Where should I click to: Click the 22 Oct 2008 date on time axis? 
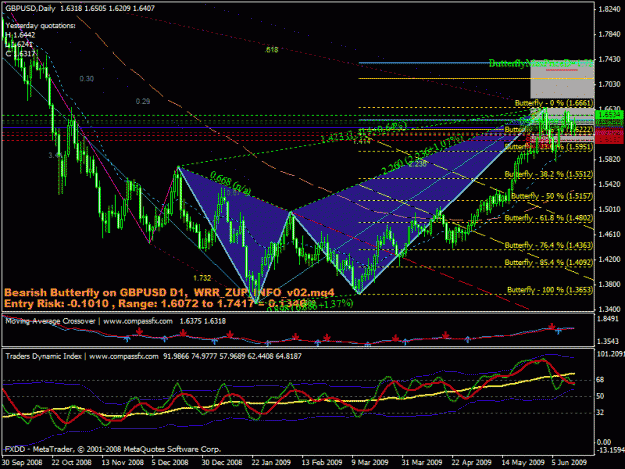click(x=71, y=462)
